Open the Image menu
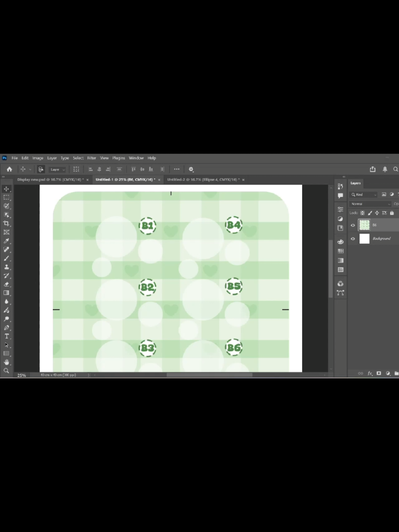399x532 pixels. [x=38, y=158]
